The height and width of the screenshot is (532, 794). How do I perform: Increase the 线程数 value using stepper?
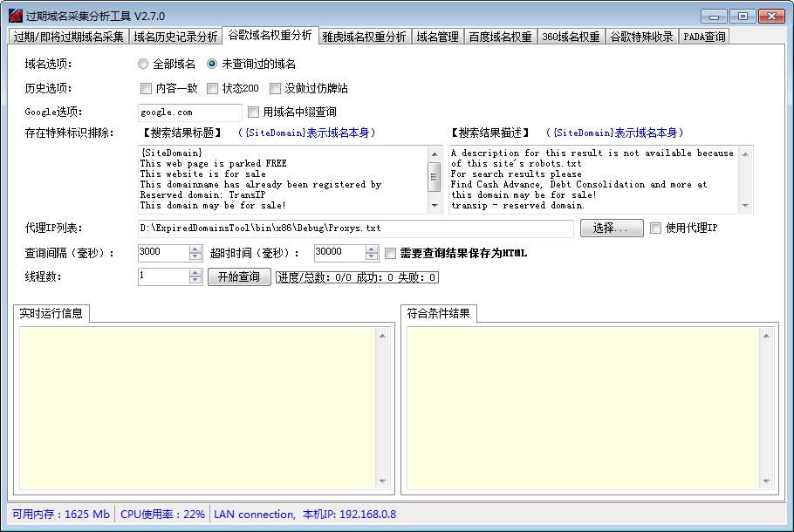tap(195, 274)
